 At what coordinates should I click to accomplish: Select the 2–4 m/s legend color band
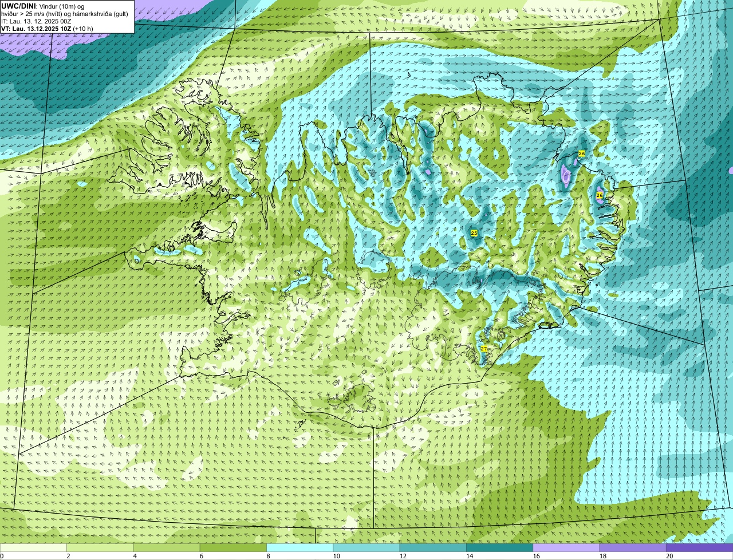(x=100, y=547)
